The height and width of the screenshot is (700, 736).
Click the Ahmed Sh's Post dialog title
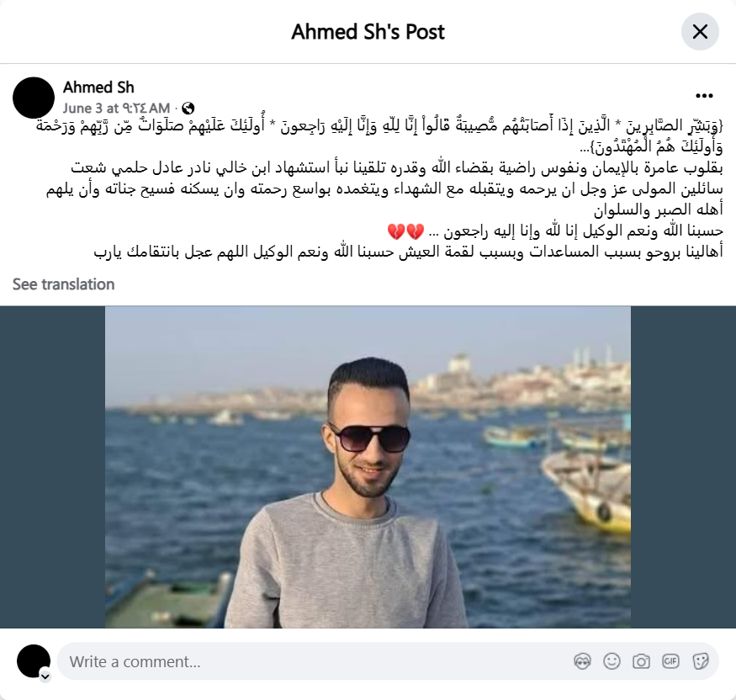(368, 32)
